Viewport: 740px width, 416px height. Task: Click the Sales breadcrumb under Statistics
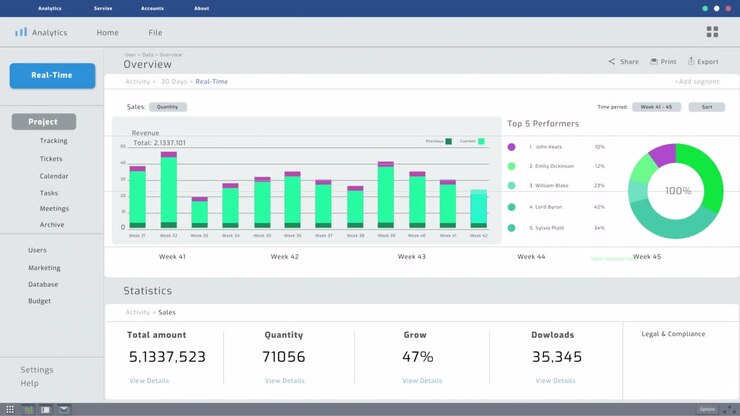pyautogui.click(x=167, y=312)
